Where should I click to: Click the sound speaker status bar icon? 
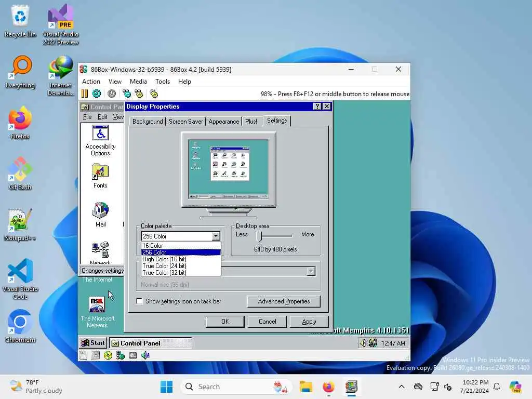pos(145,355)
